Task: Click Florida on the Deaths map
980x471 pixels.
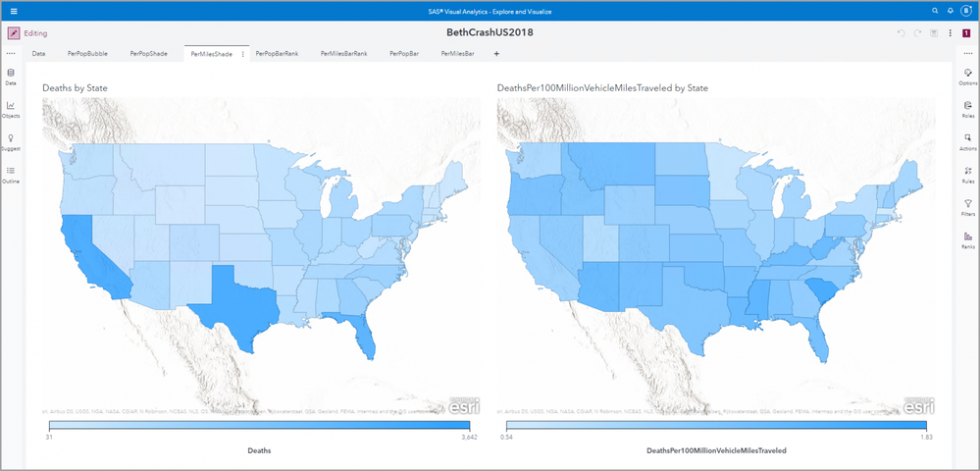Action: tap(364, 332)
